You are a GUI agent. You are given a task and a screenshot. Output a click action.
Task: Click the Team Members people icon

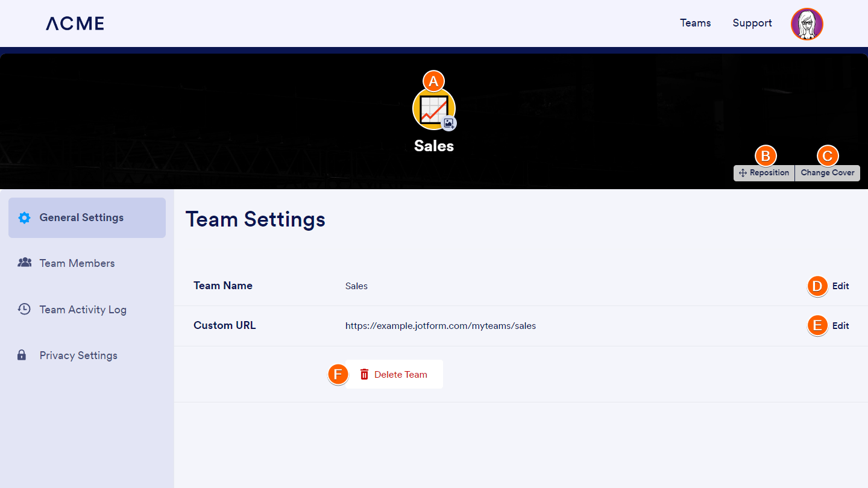(x=25, y=263)
